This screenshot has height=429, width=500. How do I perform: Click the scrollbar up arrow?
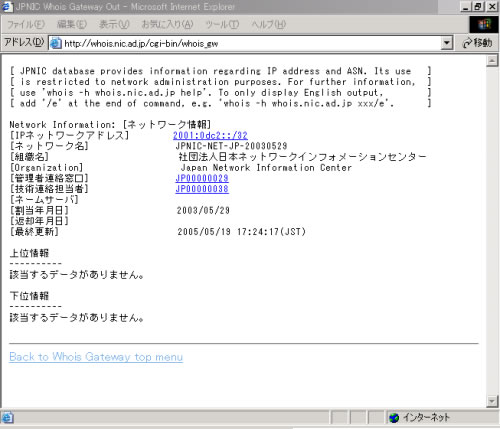click(492, 61)
